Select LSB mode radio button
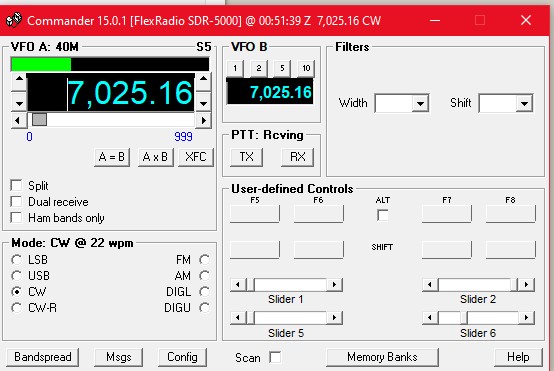This screenshot has width=554, height=371. [16, 260]
